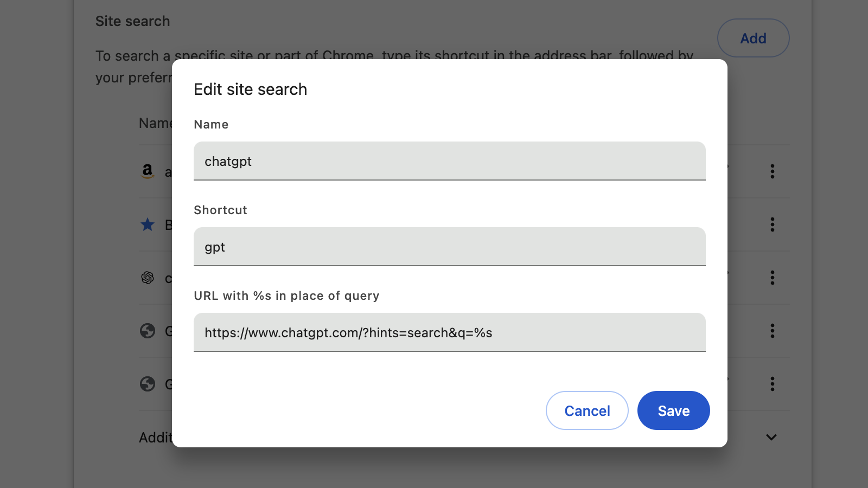Cancel the Edit site search dialog
This screenshot has width=868, height=488.
pos(587,410)
